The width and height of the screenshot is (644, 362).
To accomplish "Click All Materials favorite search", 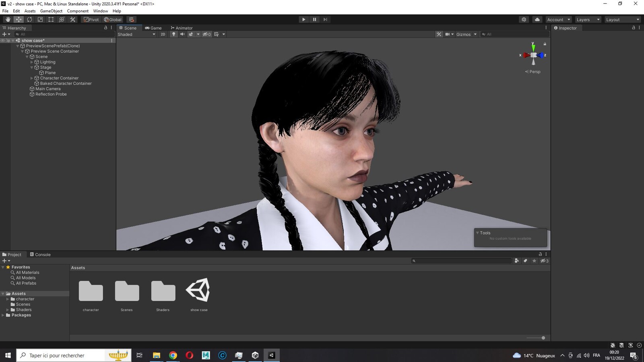I will point(27,272).
